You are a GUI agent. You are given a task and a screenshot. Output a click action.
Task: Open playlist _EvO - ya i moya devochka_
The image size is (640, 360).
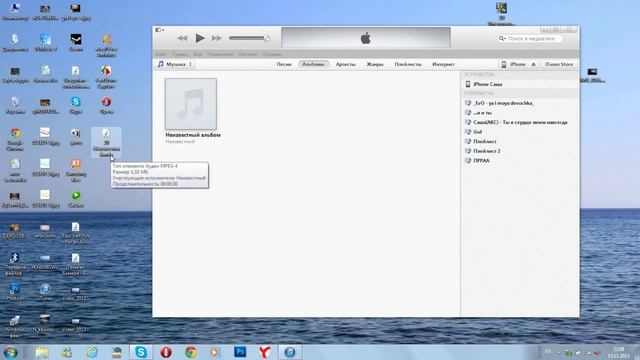pos(520,103)
